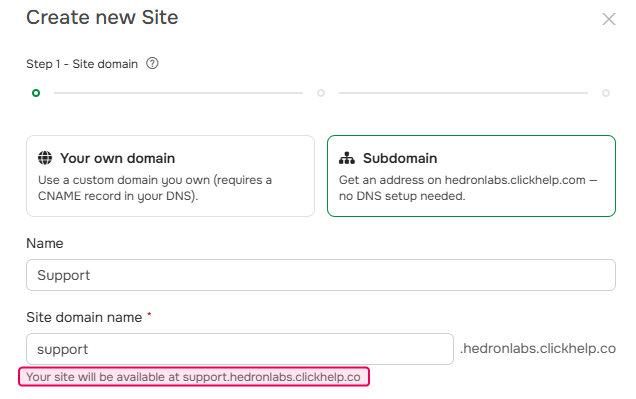Click the .hedronlabs.clickhelp.co suffix text
The image size is (636, 399).
tap(538, 348)
